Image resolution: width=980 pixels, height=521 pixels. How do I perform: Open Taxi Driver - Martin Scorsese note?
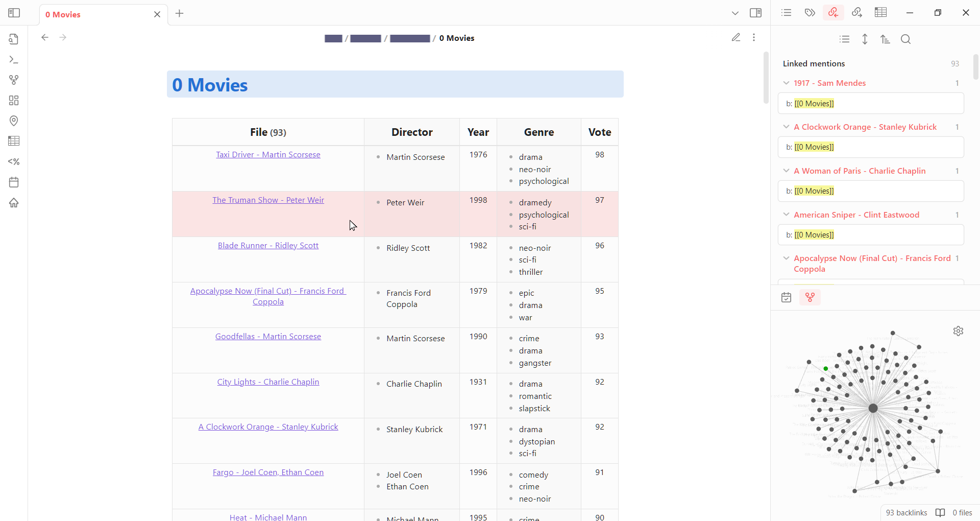click(x=268, y=155)
